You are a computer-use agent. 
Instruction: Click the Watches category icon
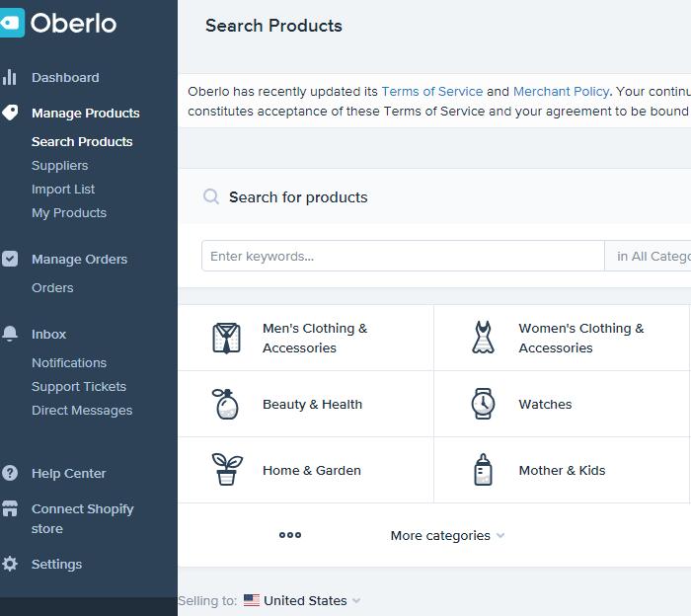coord(482,404)
